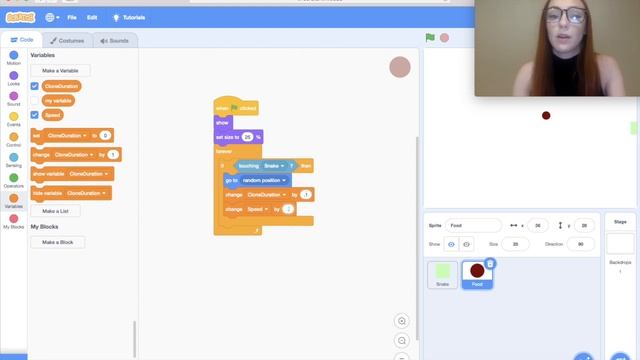The height and width of the screenshot is (360, 640).
Task: Click the sprite Size field
Action: (515, 244)
